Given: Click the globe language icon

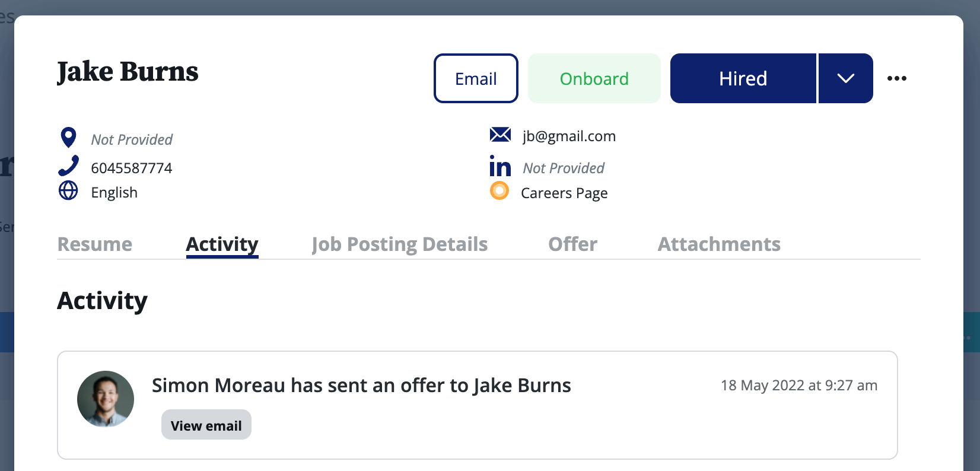Looking at the screenshot, I should 68,190.
